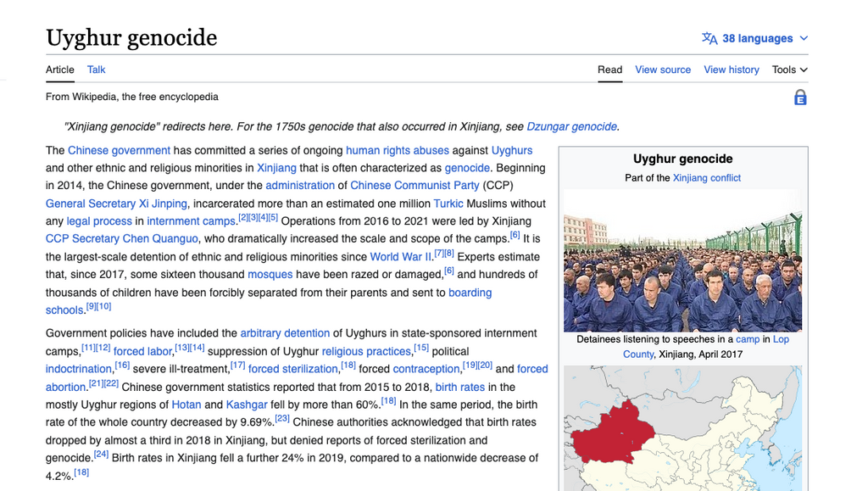Image resolution: width=868 pixels, height=491 pixels.
Task: Open the Xinjiang link in intro paragraph
Action: coord(277,168)
